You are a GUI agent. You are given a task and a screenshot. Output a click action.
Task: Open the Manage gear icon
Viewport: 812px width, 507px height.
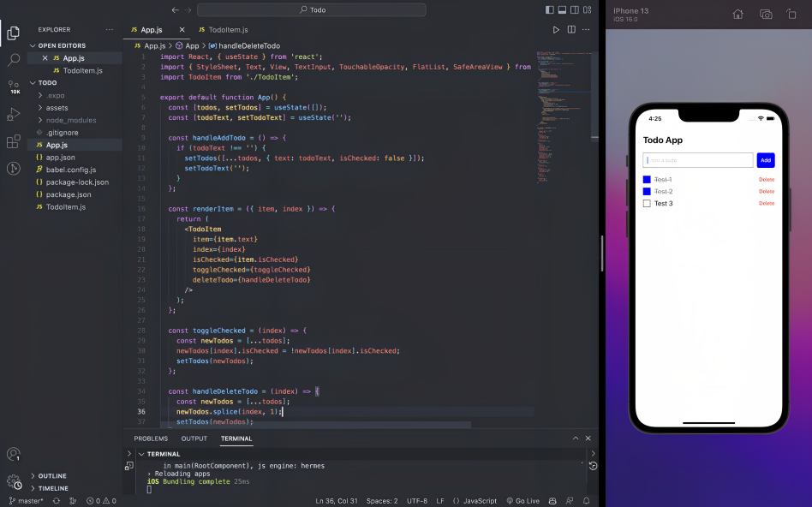point(14,481)
